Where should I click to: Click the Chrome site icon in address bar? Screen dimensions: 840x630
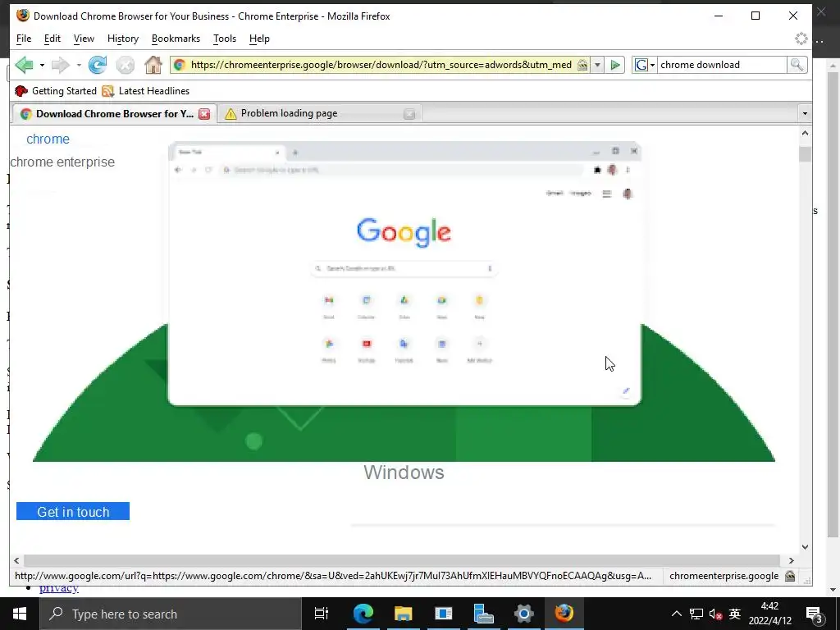point(180,65)
